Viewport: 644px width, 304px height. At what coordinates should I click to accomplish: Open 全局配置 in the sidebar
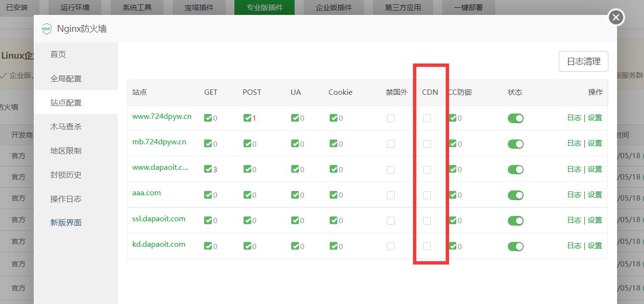coord(66,78)
